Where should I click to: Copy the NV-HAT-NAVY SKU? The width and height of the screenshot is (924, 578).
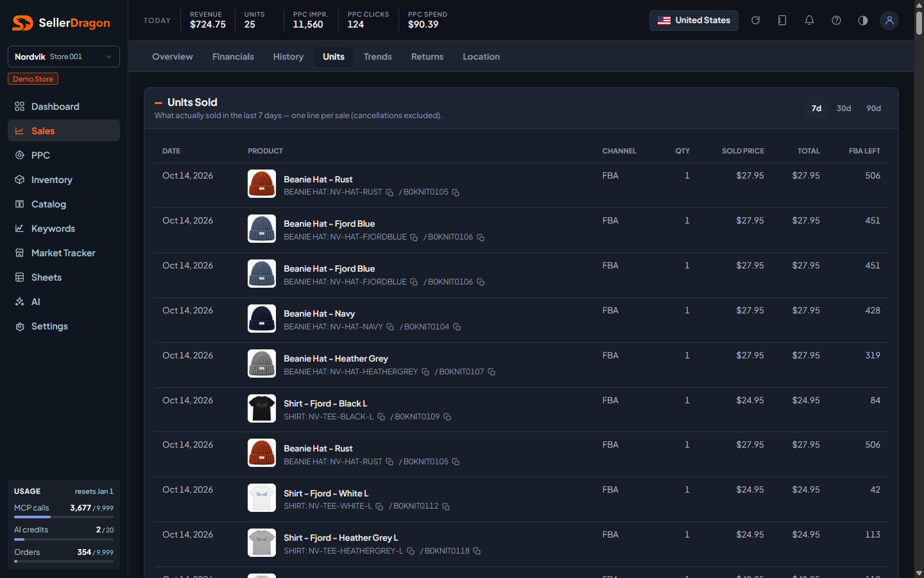tap(390, 327)
